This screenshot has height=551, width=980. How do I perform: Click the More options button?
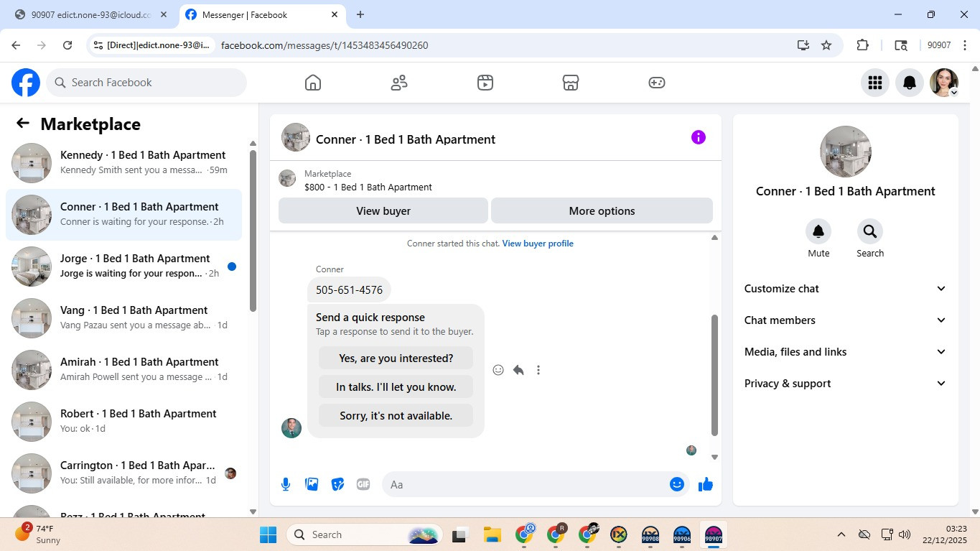(x=602, y=211)
